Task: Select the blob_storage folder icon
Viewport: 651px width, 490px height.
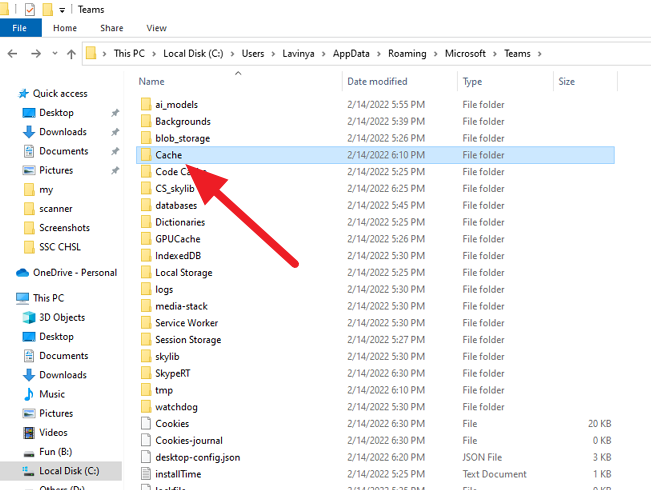Action: tap(146, 138)
